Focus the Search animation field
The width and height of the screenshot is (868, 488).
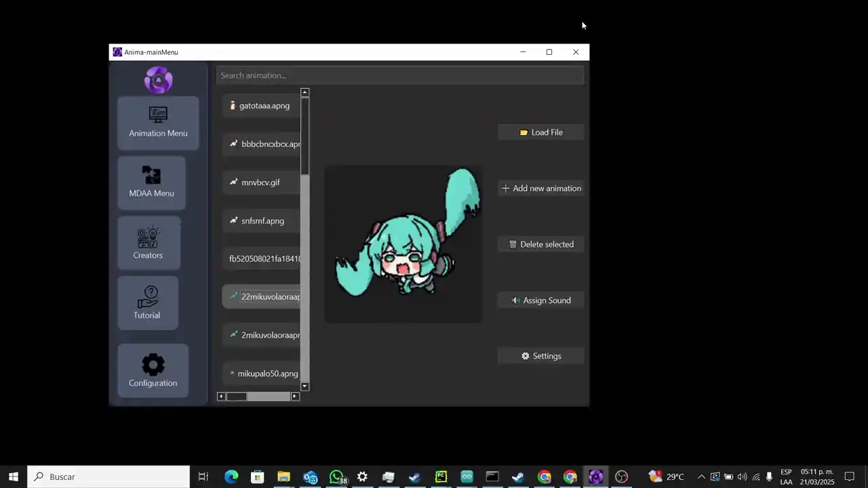[x=400, y=75]
